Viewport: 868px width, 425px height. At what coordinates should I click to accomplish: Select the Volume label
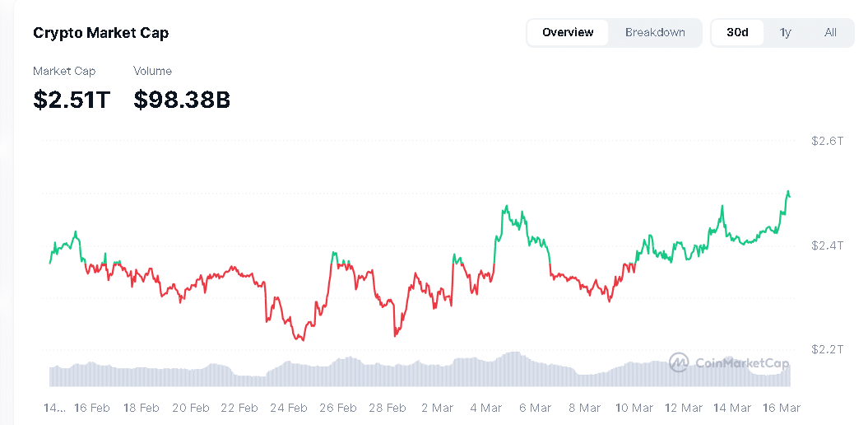(x=152, y=71)
